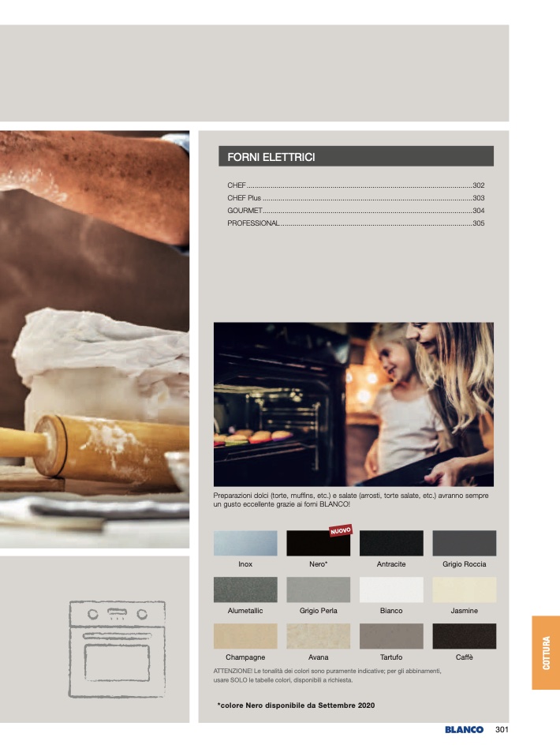Open the CHEF entry, page 302
The image size is (560, 756).
pyautogui.click(x=356, y=185)
